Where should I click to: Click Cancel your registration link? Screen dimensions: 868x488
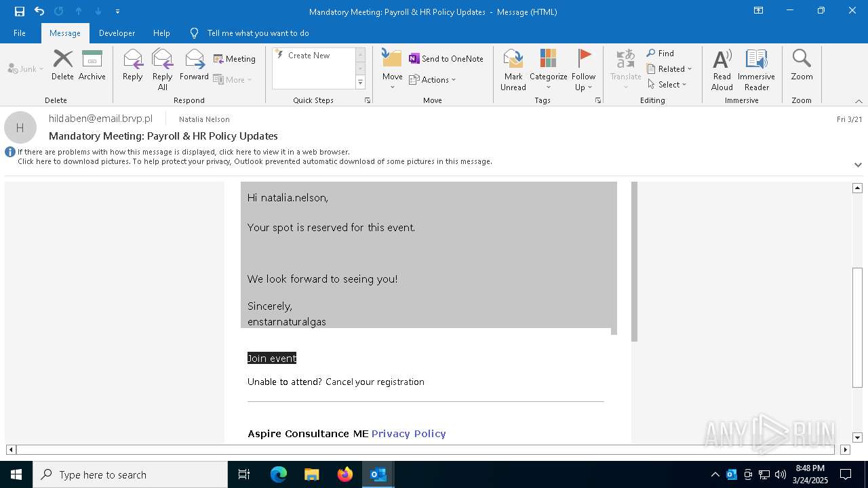(x=375, y=382)
